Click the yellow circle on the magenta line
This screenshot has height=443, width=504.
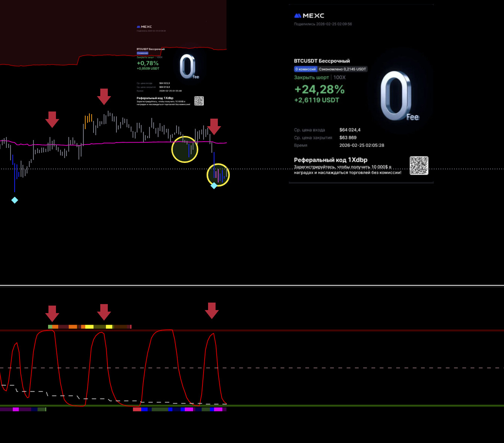(184, 149)
